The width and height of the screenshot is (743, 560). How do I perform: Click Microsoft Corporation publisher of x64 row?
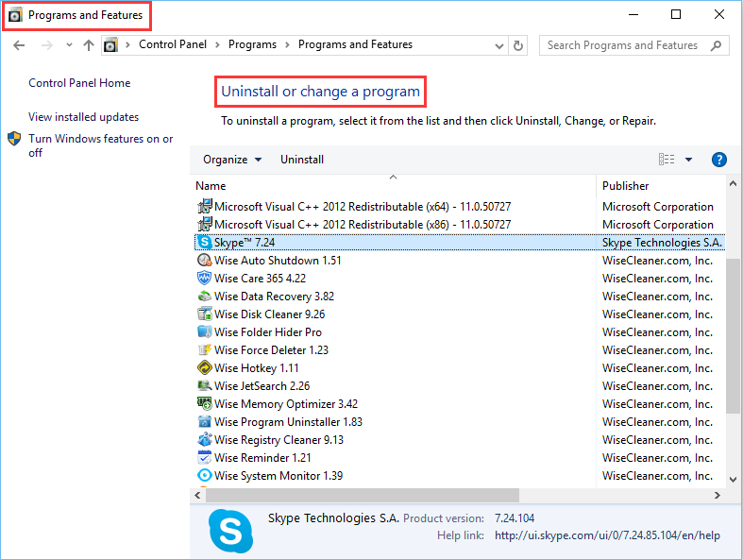point(658,207)
